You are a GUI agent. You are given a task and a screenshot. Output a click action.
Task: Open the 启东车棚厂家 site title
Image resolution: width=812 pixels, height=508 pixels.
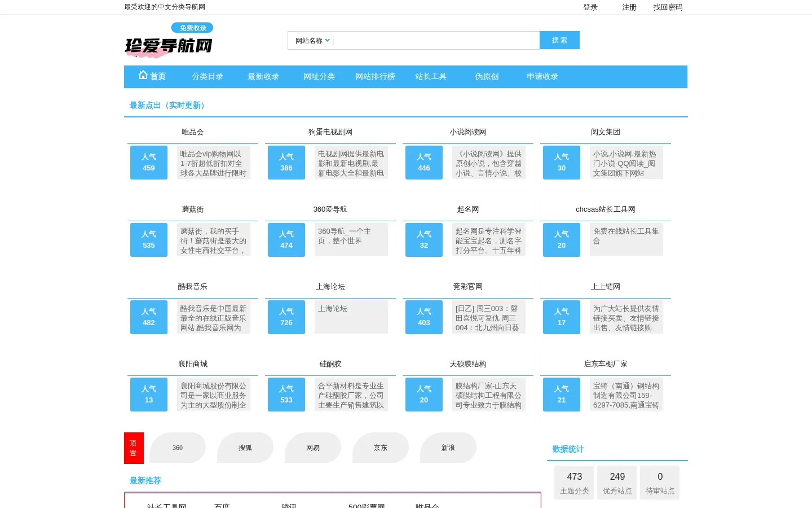click(606, 364)
